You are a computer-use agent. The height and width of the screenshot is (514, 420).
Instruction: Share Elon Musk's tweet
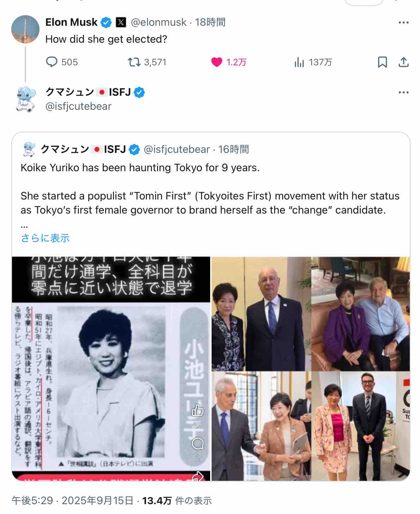(x=403, y=62)
